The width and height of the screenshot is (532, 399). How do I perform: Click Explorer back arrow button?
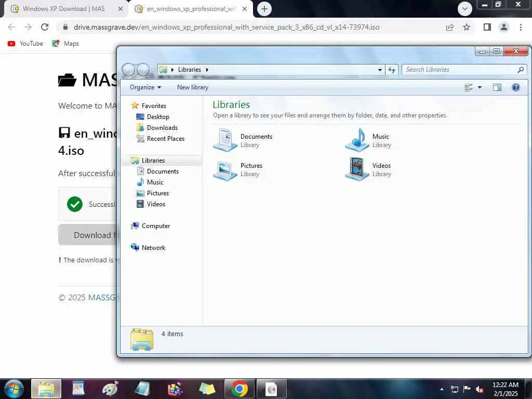(x=129, y=70)
